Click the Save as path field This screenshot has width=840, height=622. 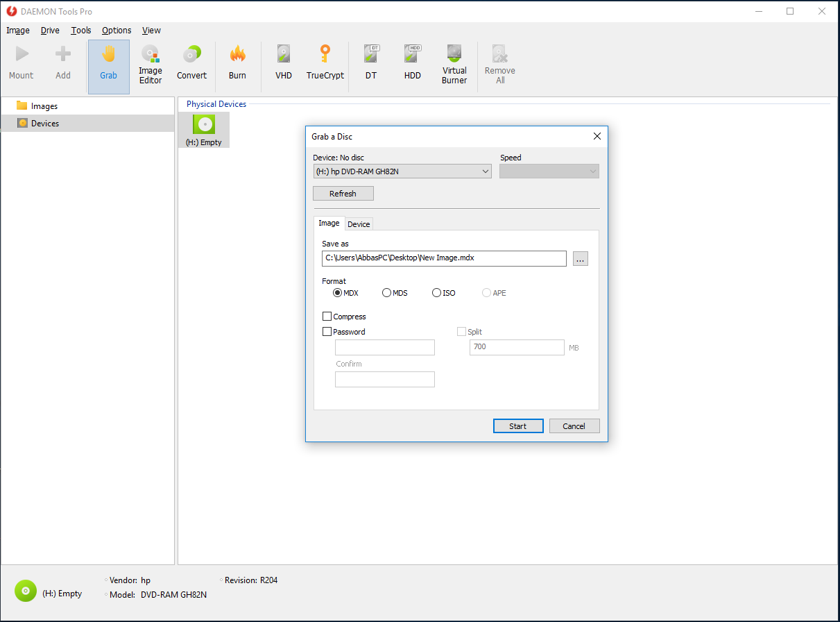[x=444, y=258]
